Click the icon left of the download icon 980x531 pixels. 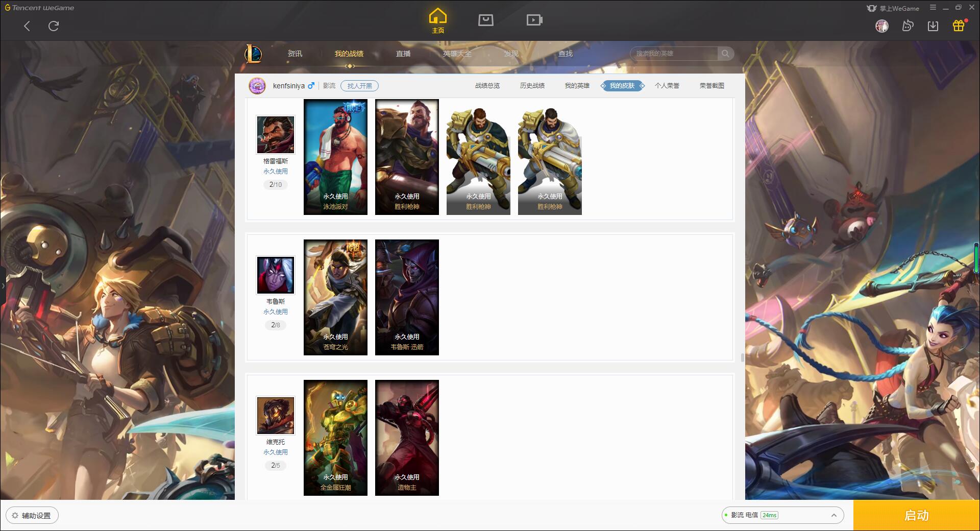coord(908,26)
